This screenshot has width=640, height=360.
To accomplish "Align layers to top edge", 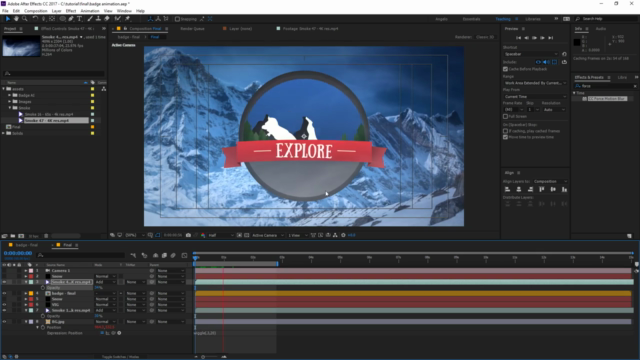I will [542, 189].
